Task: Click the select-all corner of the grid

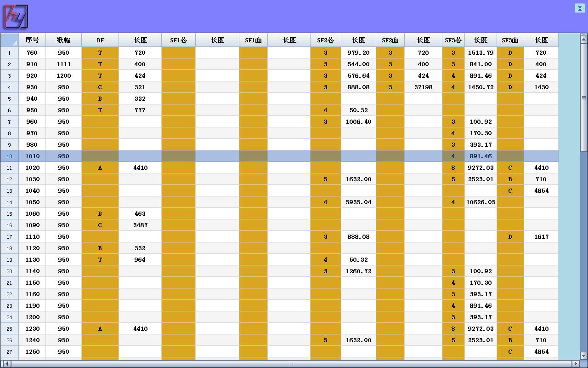Action: 9,40
